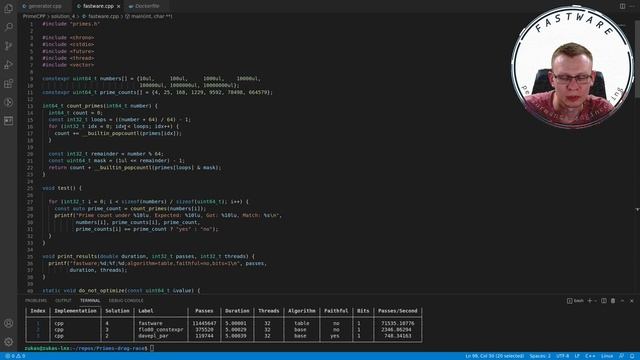Click the editor vertical scrollbar
Screen dimensions: 640x360
point(637,59)
